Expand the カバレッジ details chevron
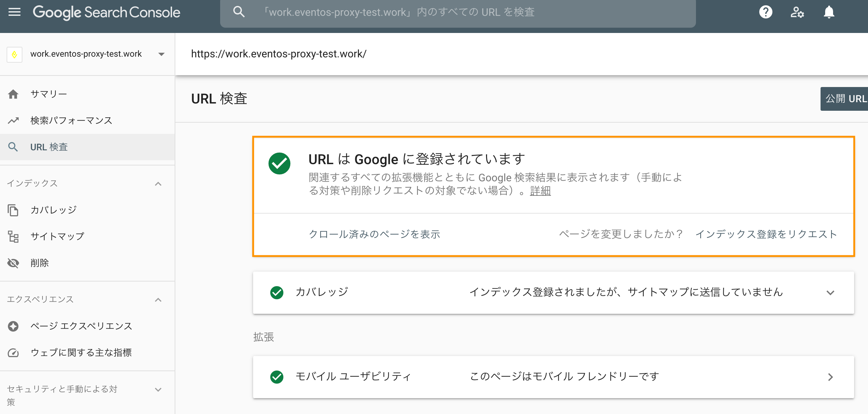 point(830,293)
